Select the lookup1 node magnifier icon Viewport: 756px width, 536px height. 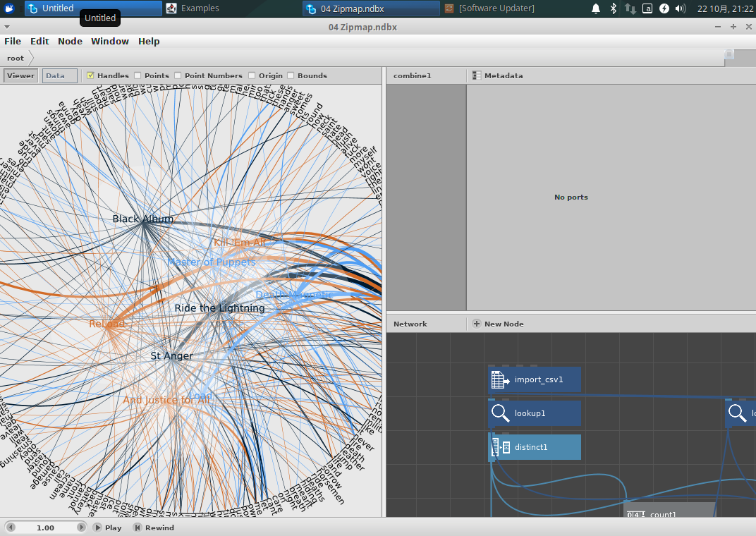pyautogui.click(x=500, y=413)
